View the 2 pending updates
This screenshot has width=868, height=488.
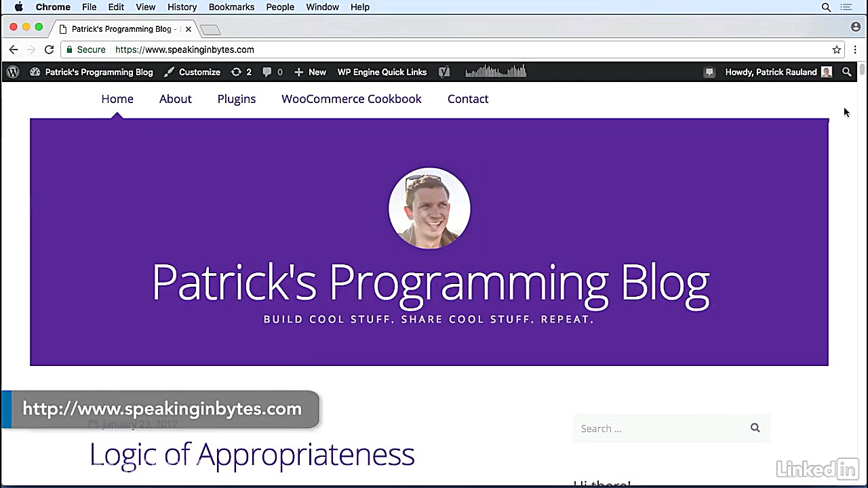click(241, 72)
